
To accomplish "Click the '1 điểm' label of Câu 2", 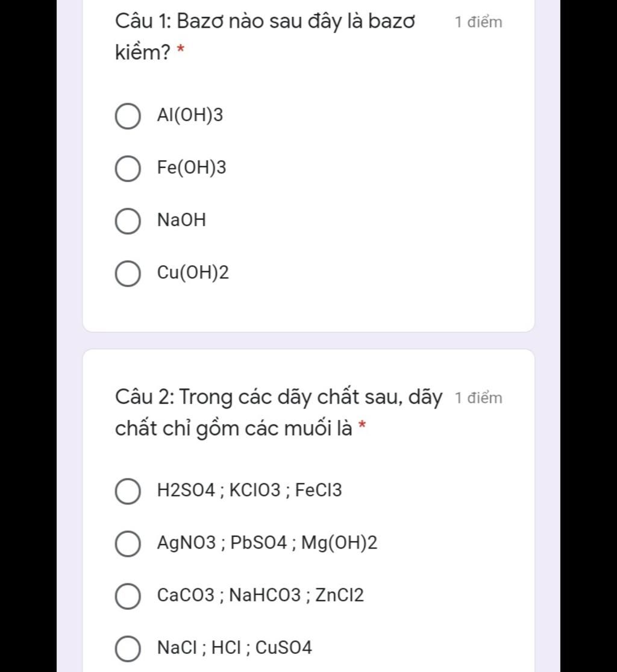I will coord(478,398).
